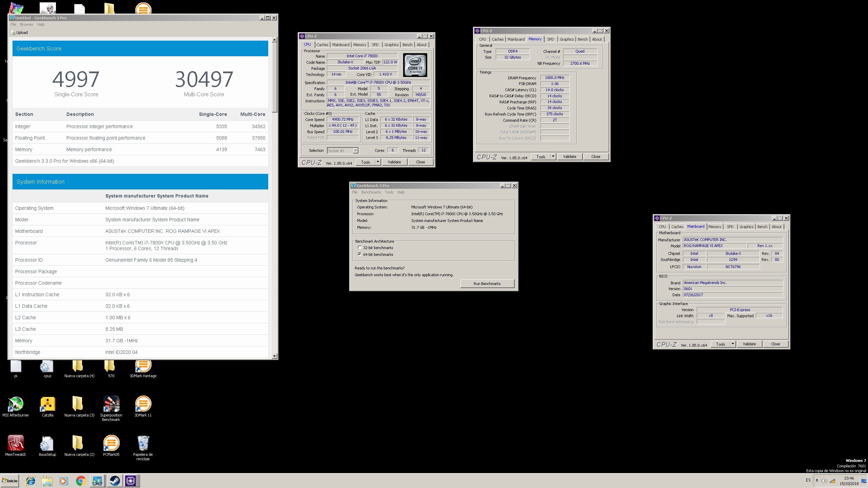Screen dimensions: 868x488
Task: Click the Single-Core Score 4997
Action: tap(76, 79)
